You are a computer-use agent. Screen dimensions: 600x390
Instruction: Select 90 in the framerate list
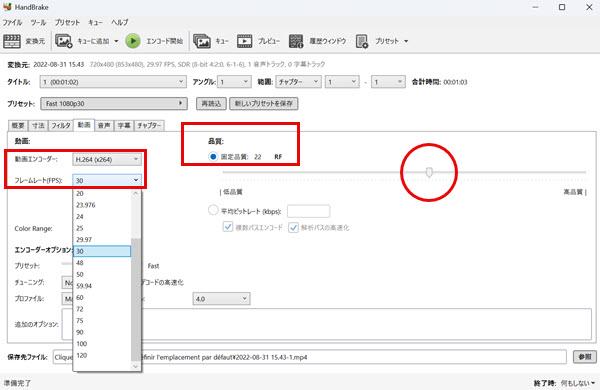[102, 332]
